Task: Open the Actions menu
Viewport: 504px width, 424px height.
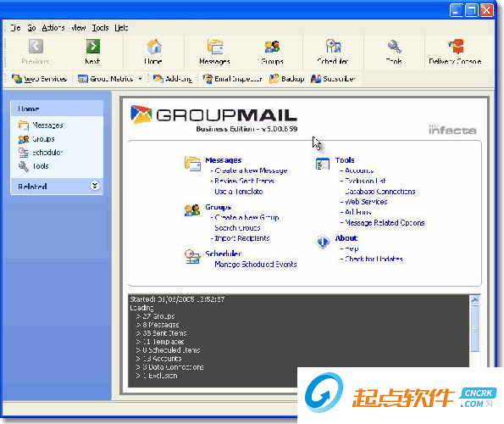Action: pos(53,28)
